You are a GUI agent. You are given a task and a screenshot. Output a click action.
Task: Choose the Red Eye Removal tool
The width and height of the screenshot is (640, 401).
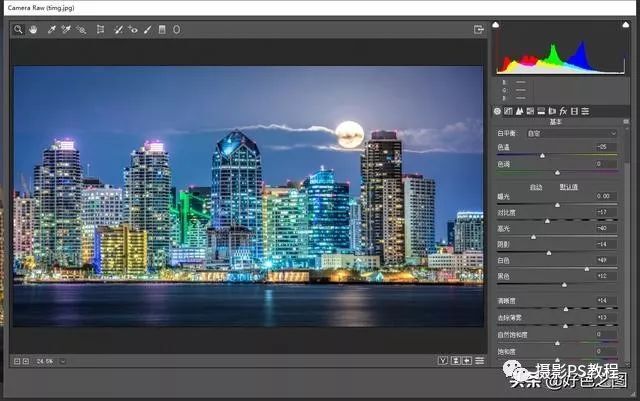pos(133,30)
